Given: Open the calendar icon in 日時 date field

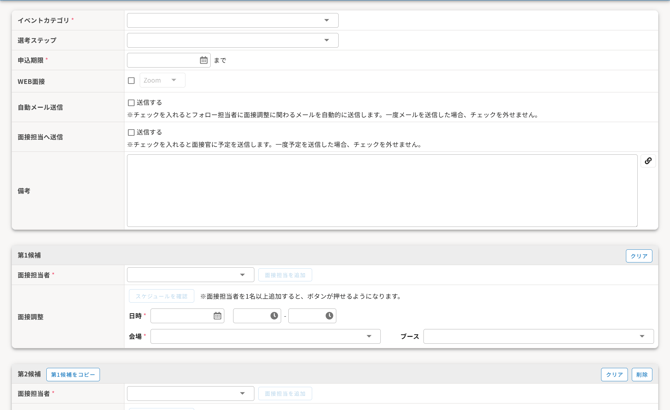Looking at the screenshot, I should [x=217, y=316].
